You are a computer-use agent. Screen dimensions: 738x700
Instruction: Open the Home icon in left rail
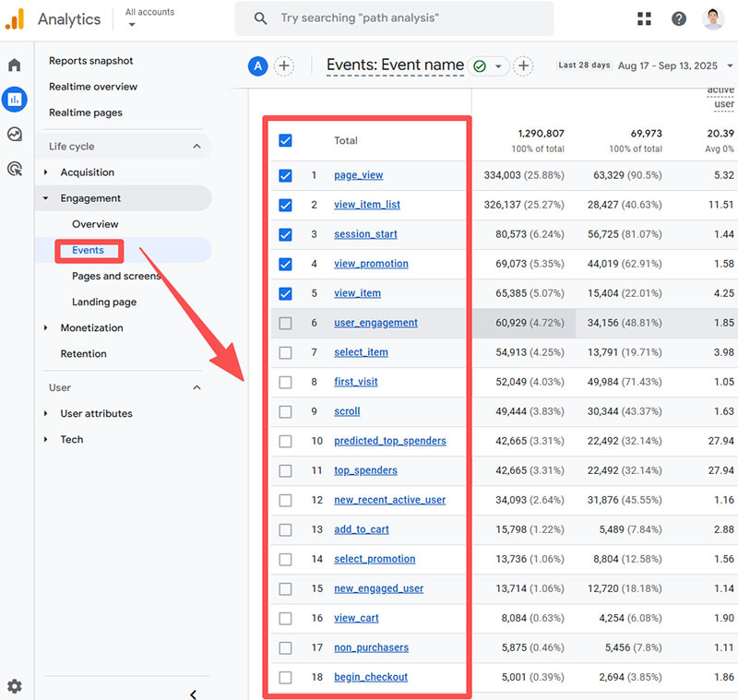15,65
